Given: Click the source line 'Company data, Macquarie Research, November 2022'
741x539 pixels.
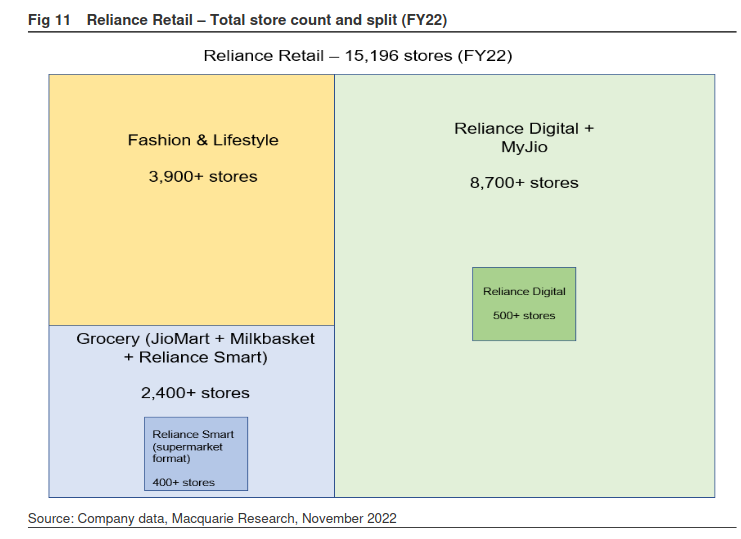Looking at the screenshot, I should tap(237, 518).
